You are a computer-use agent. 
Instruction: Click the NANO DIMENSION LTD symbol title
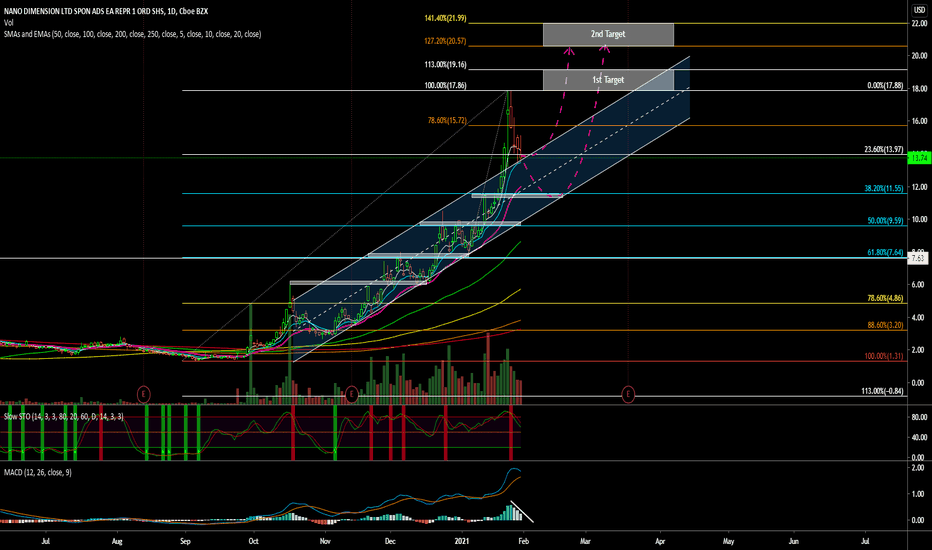pyautogui.click(x=106, y=11)
